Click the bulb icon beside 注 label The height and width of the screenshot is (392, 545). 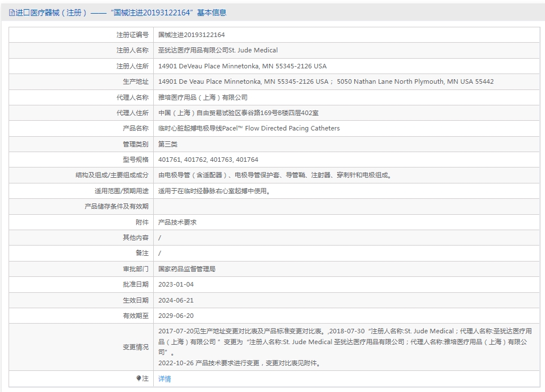(x=139, y=378)
